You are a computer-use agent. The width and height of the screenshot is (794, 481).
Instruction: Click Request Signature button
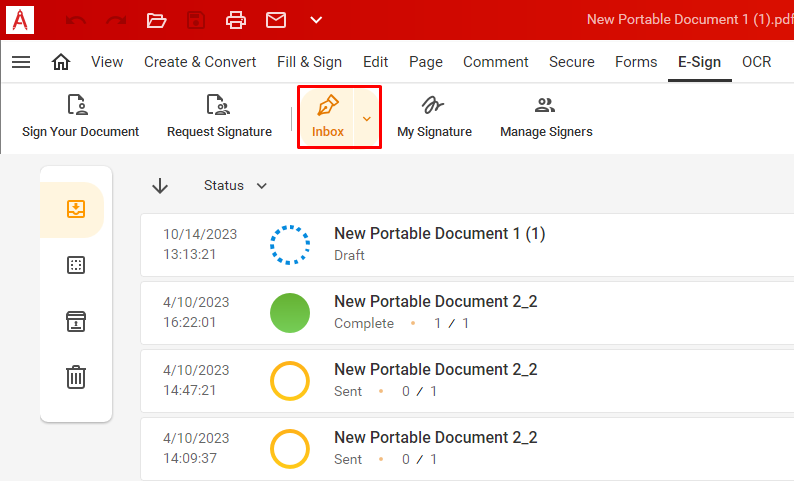219,116
